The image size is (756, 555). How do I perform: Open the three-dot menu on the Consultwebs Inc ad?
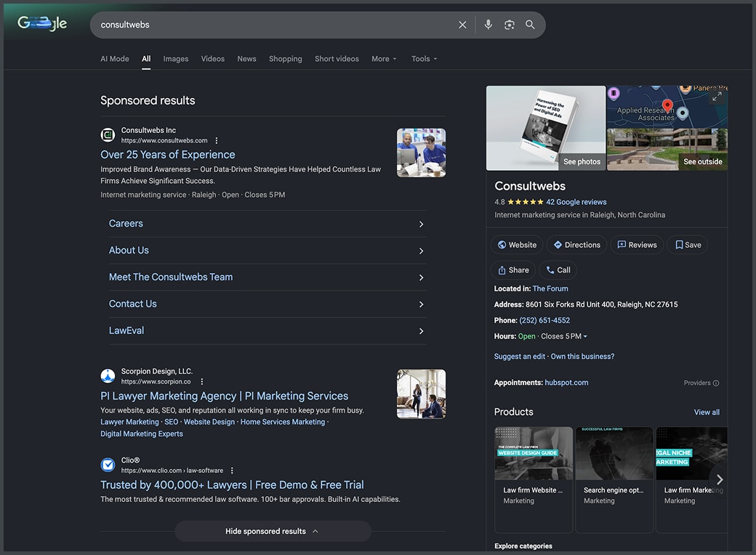(x=216, y=140)
